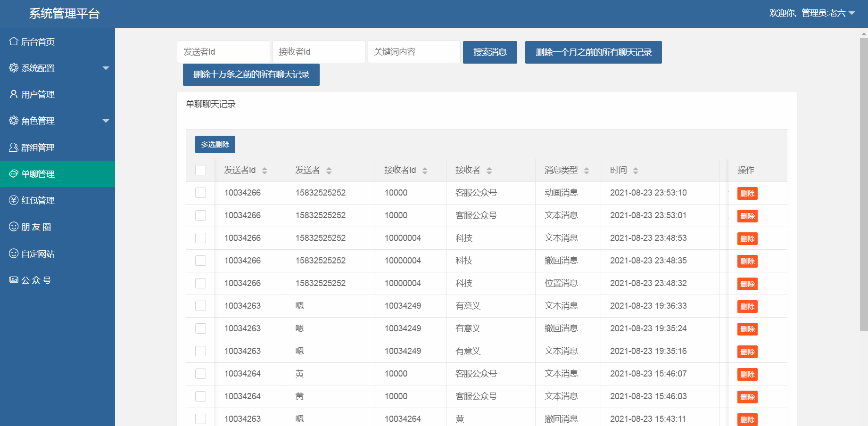This screenshot has height=426, width=868.
Task: Click the page vertical scrollbar thumb
Action: point(864,184)
